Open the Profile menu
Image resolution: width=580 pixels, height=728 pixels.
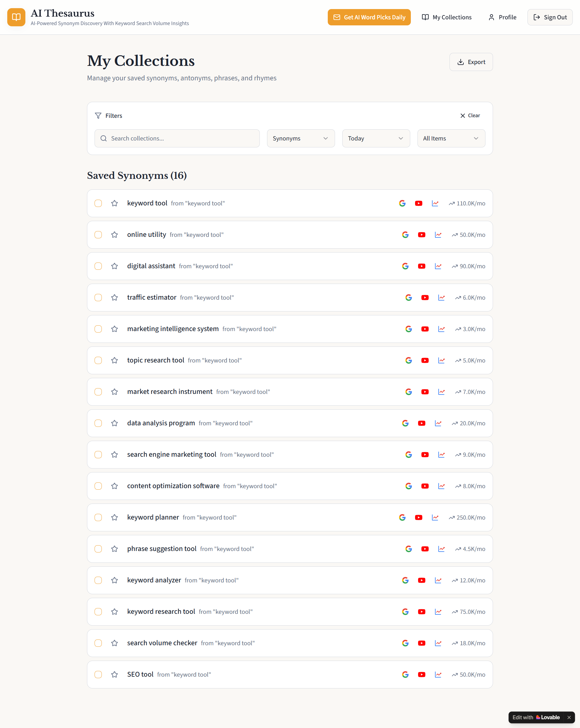click(502, 17)
